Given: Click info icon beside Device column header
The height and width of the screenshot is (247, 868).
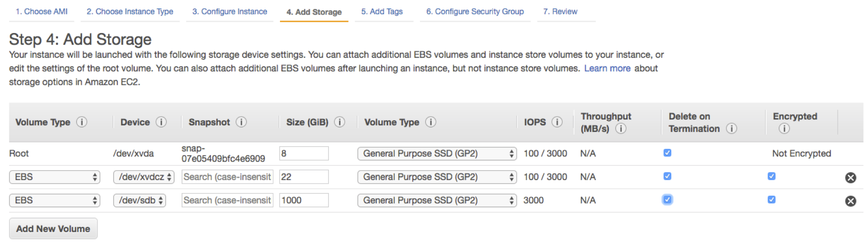Looking at the screenshot, I should click(161, 122).
